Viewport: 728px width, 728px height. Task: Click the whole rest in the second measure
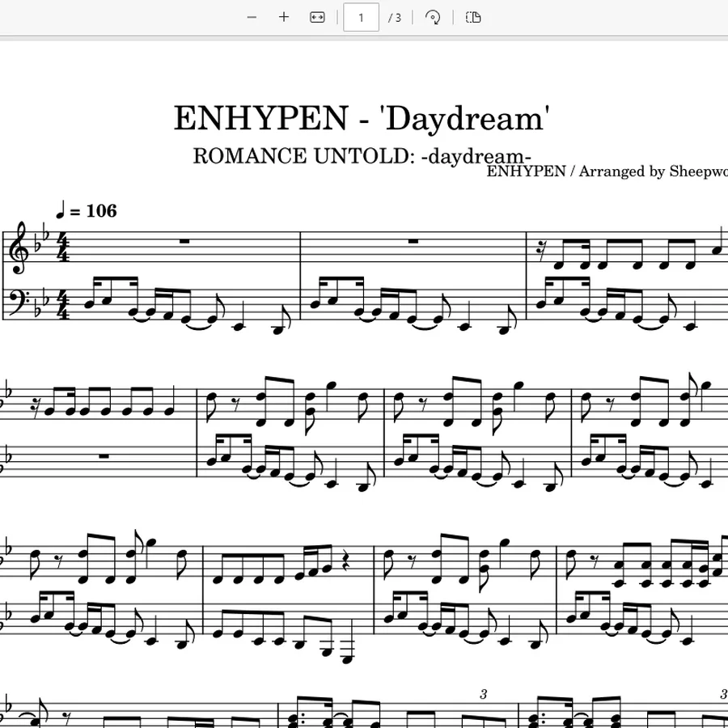coord(413,241)
